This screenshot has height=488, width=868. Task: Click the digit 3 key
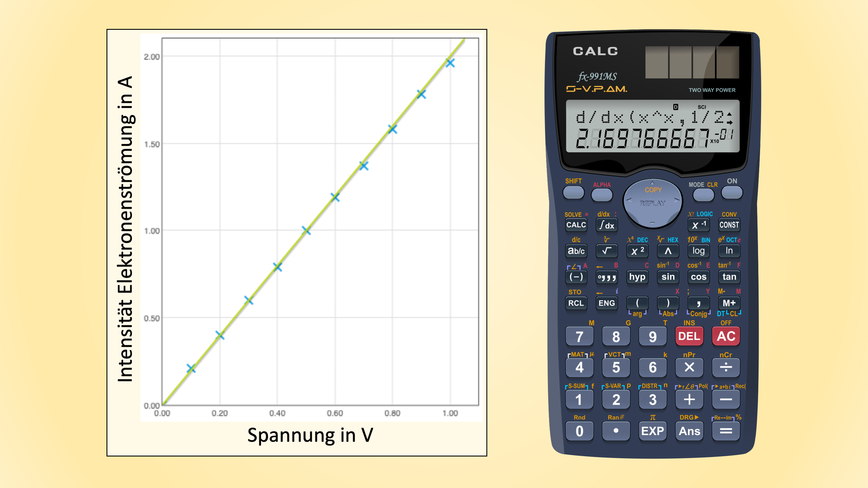[653, 399]
